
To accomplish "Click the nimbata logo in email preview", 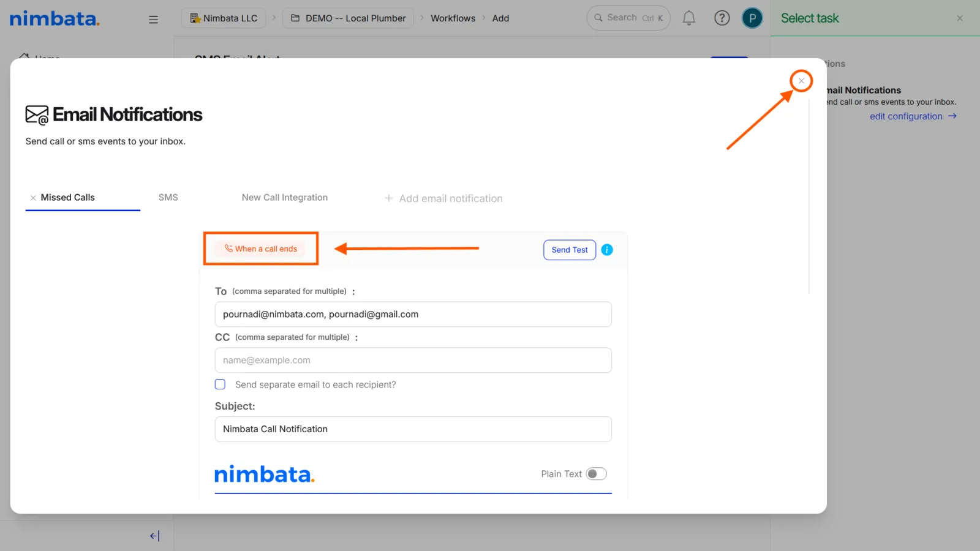I will point(264,474).
